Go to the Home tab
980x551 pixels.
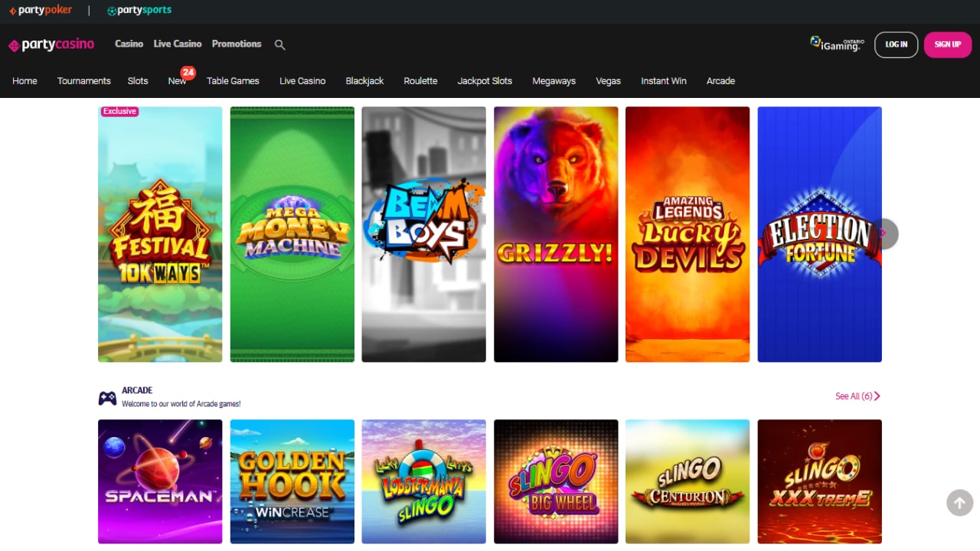pyautogui.click(x=24, y=80)
